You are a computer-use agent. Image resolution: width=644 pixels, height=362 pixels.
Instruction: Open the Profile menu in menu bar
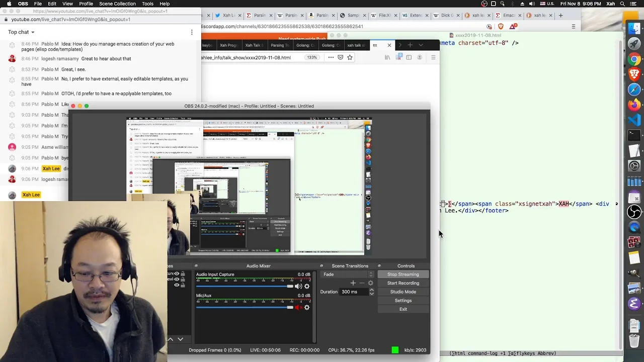[86, 4]
